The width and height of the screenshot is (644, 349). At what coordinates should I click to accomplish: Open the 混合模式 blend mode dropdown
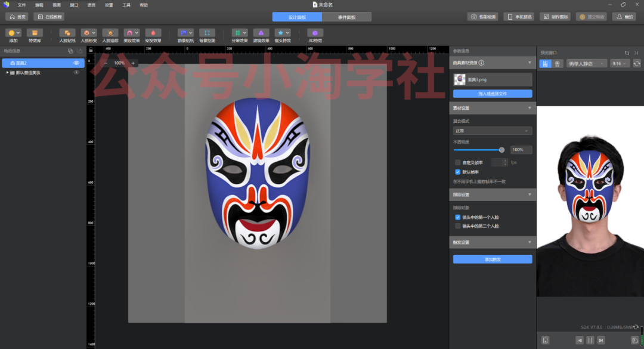[492, 131]
